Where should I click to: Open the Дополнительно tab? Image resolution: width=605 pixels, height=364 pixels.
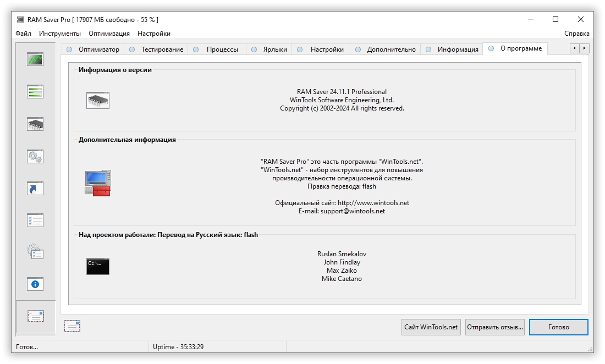click(386, 49)
